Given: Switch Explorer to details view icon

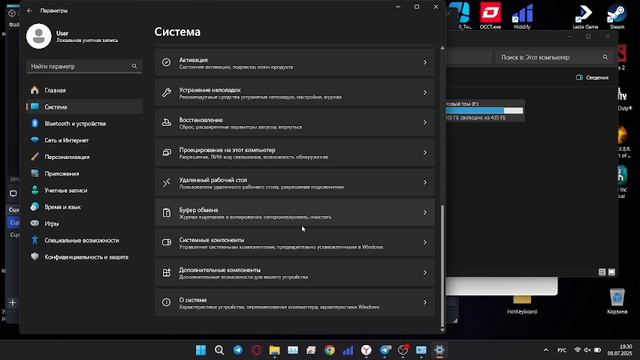Looking at the screenshot, I should click(602, 272).
